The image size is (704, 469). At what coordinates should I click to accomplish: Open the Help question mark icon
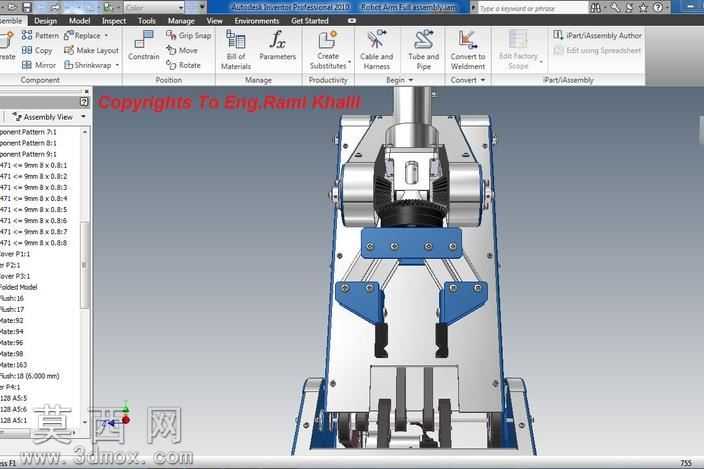(x=658, y=8)
